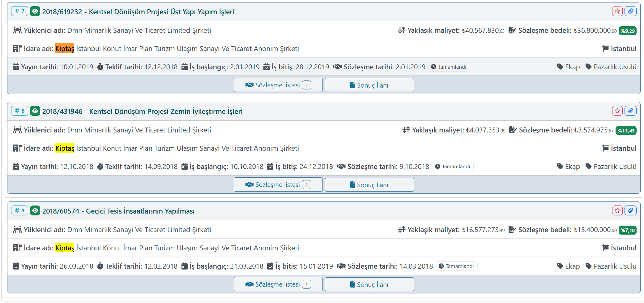The width and height of the screenshot is (644, 303).
Task: Toggle watch eye icon on tender #9
Action: [x=35, y=211]
